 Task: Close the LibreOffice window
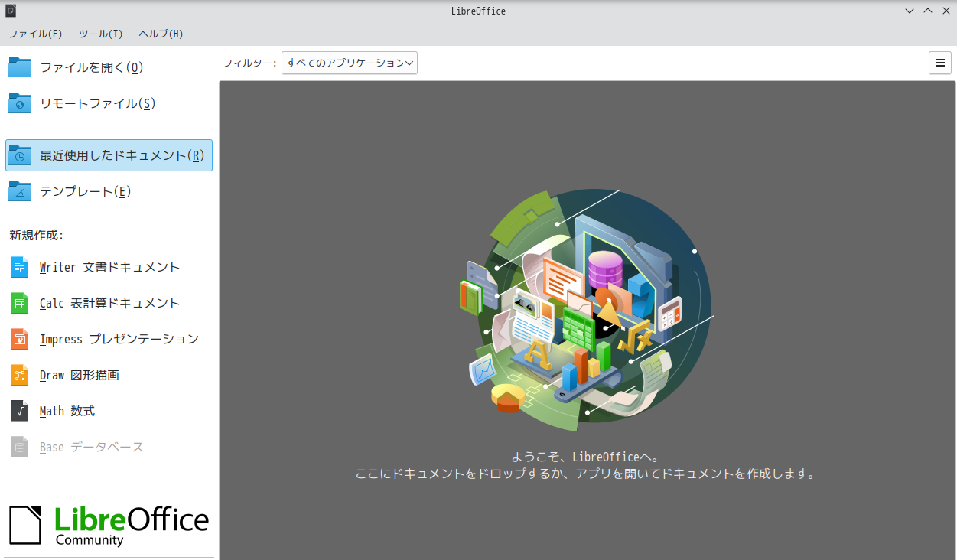pos(946,11)
